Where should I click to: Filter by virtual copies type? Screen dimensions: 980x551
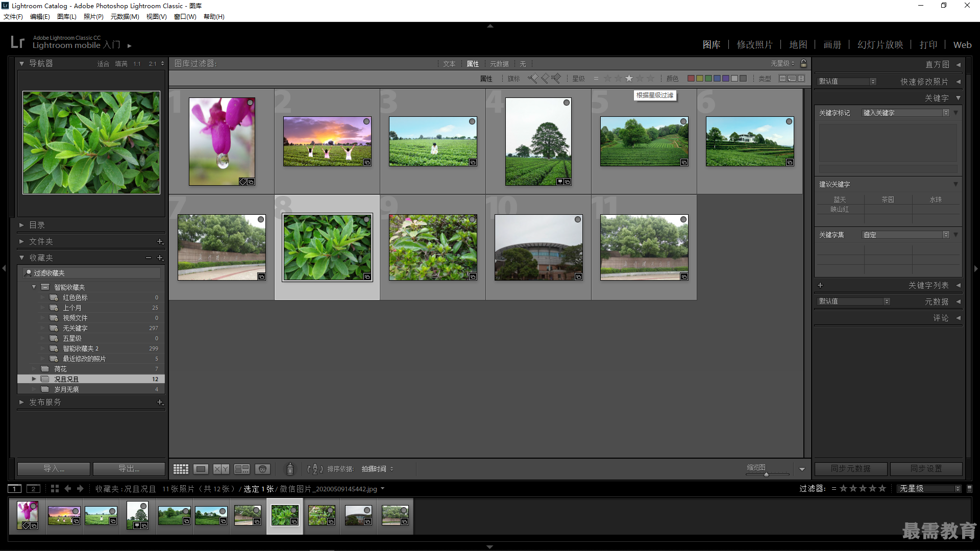tap(792, 78)
